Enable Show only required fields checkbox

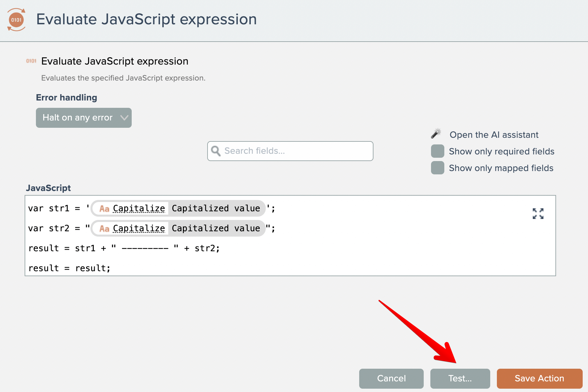click(x=438, y=151)
